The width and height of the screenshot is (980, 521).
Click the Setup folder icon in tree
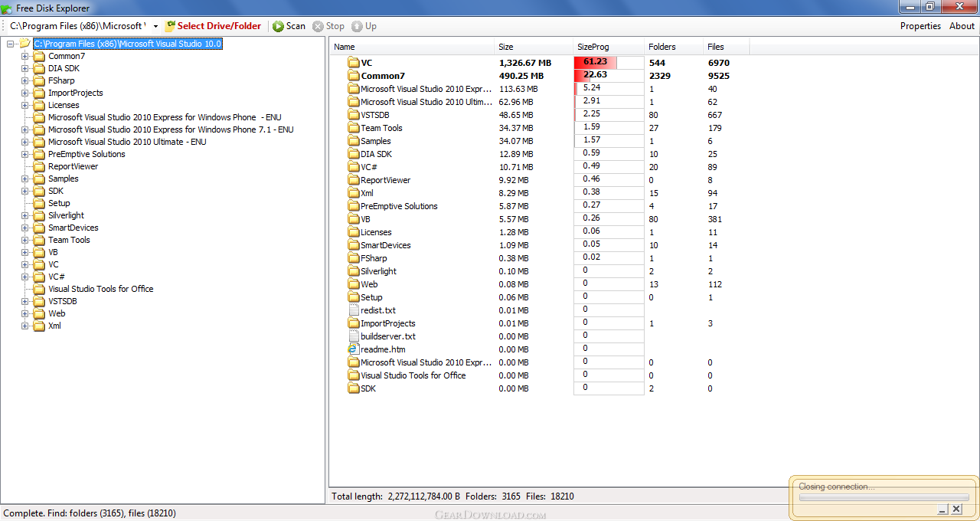pyautogui.click(x=39, y=203)
